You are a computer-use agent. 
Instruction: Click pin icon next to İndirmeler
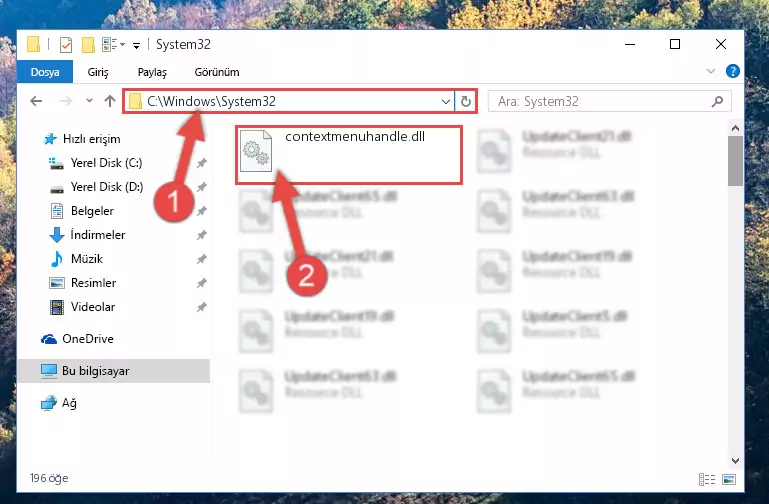[202, 235]
